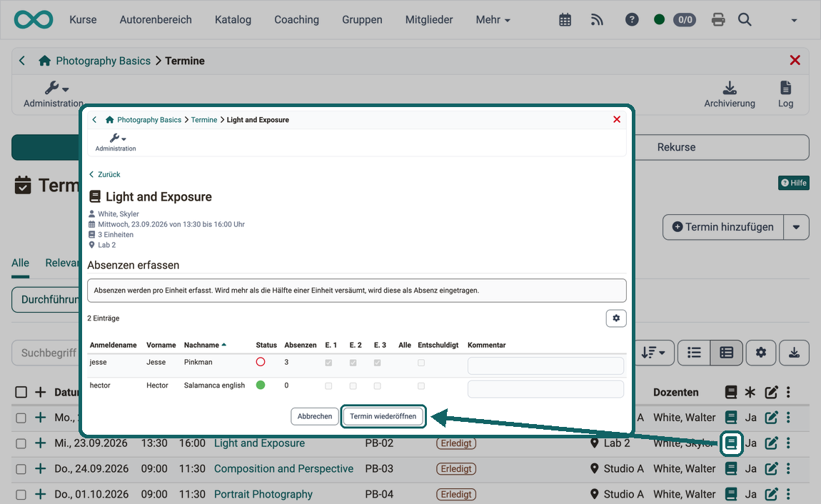Viewport: 821px width, 504px height.
Task: Edit the Light and Exposure appointment
Action: tap(771, 443)
